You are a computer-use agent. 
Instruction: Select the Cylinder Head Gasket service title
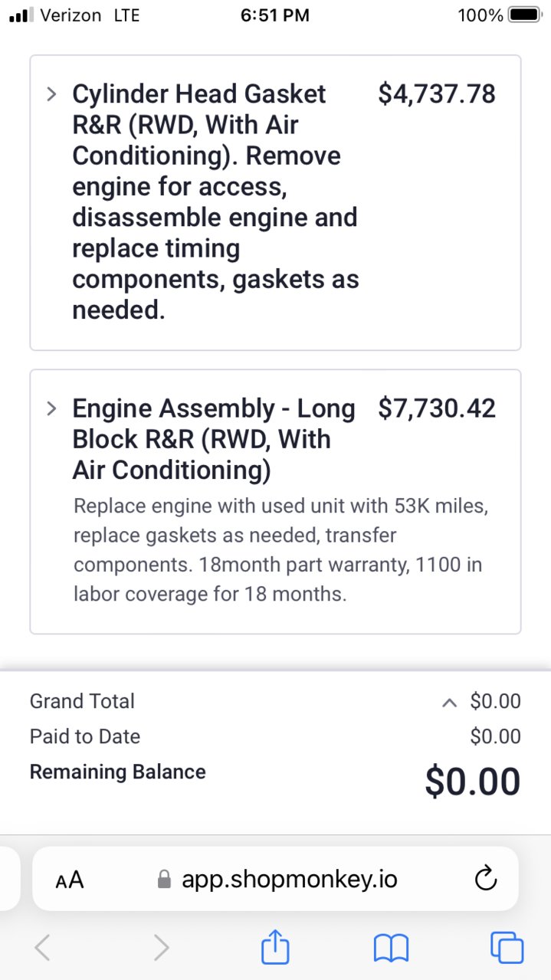215,202
